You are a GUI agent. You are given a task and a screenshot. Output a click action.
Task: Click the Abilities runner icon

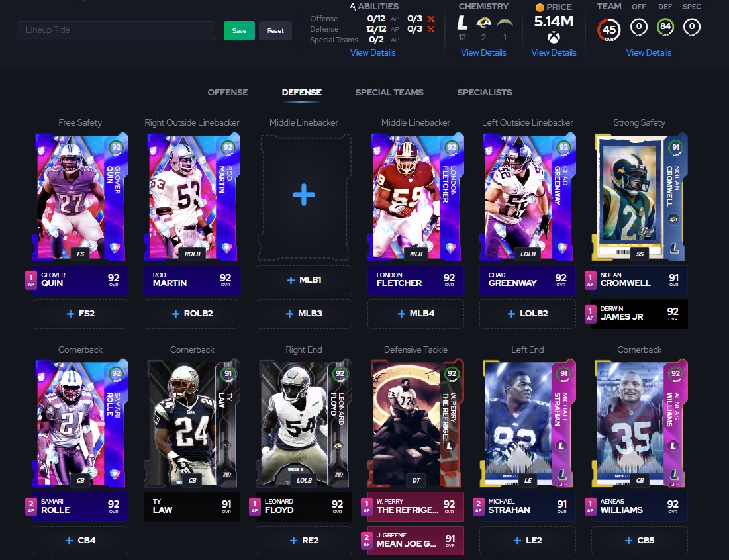(x=353, y=7)
